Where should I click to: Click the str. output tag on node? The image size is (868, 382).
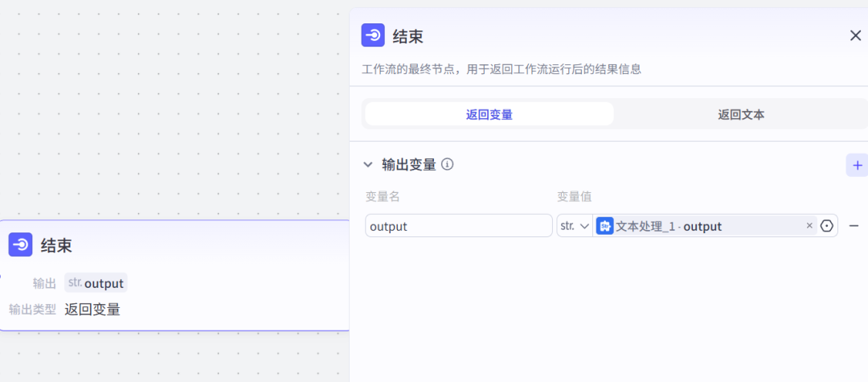pyautogui.click(x=96, y=283)
